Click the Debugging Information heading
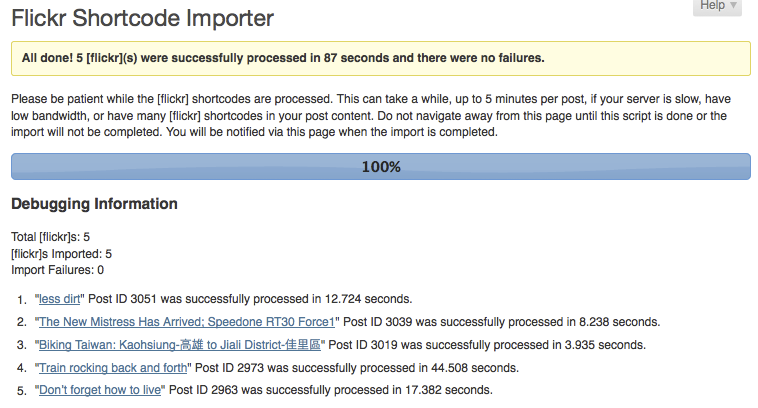The width and height of the screenshot is (758, 408). pos(94,204)
